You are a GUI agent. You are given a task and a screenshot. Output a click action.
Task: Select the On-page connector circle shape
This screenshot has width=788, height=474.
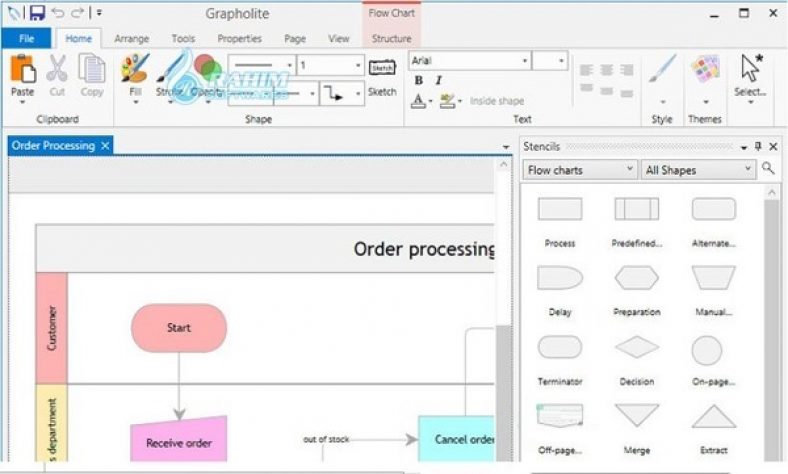coord(707,350)
